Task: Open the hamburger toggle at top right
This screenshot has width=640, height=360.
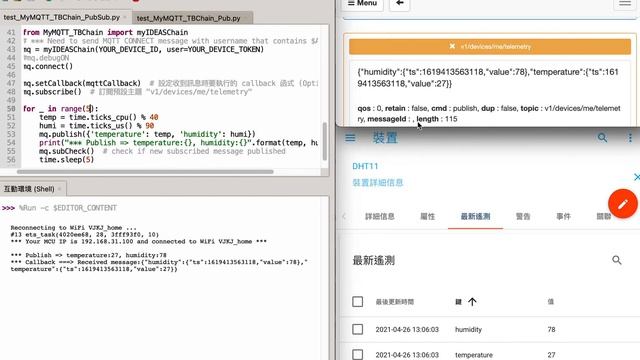Action: pyautogui.click(x=625, y=3)
